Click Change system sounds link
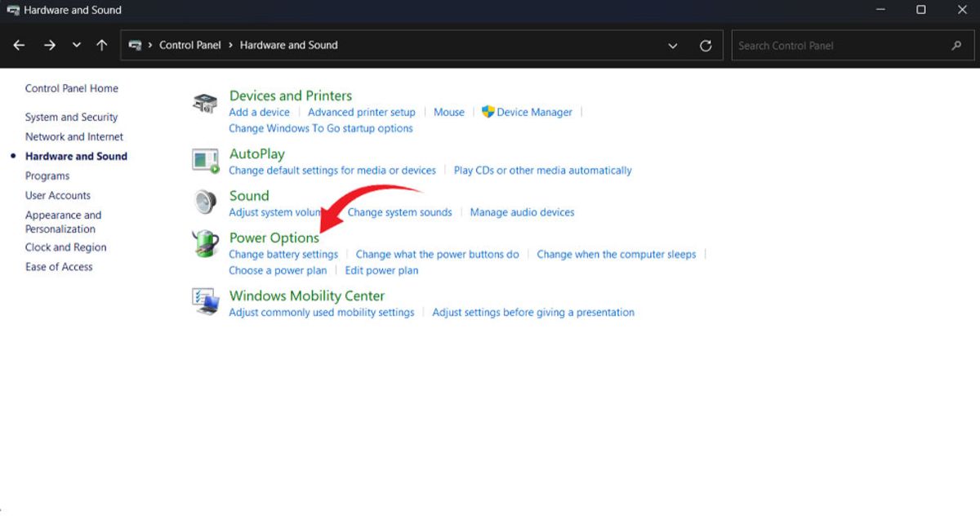The height and width of the screenshot is (516, 980). tap(399, 212)
